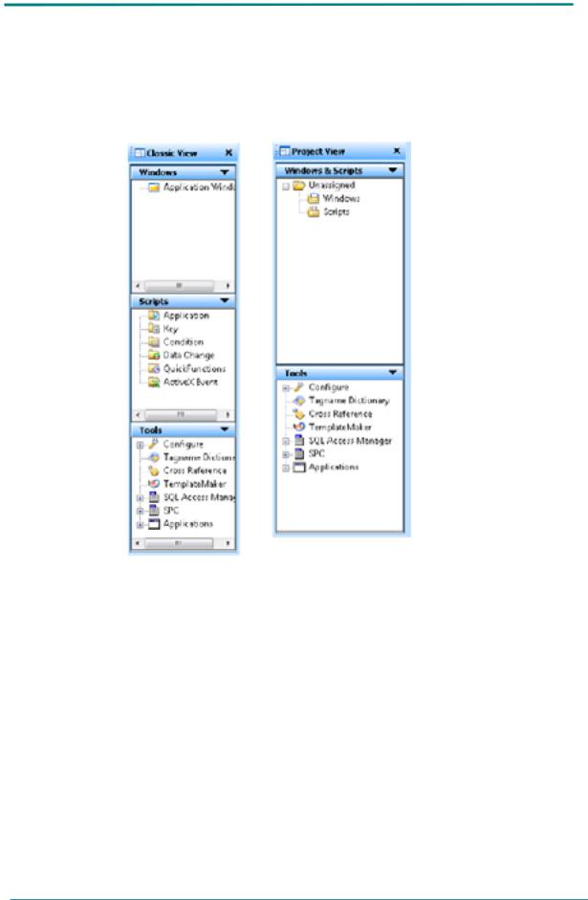This screenshot has height=900, width=588.
Task: Click Condition script icon
Action: [x=153, y=342]
